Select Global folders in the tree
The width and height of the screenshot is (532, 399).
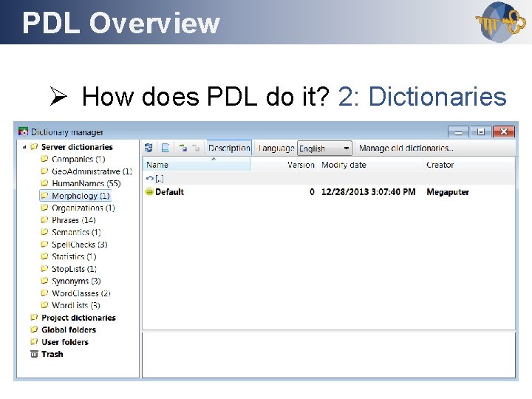pyautogui.click(x=69, y=330)
